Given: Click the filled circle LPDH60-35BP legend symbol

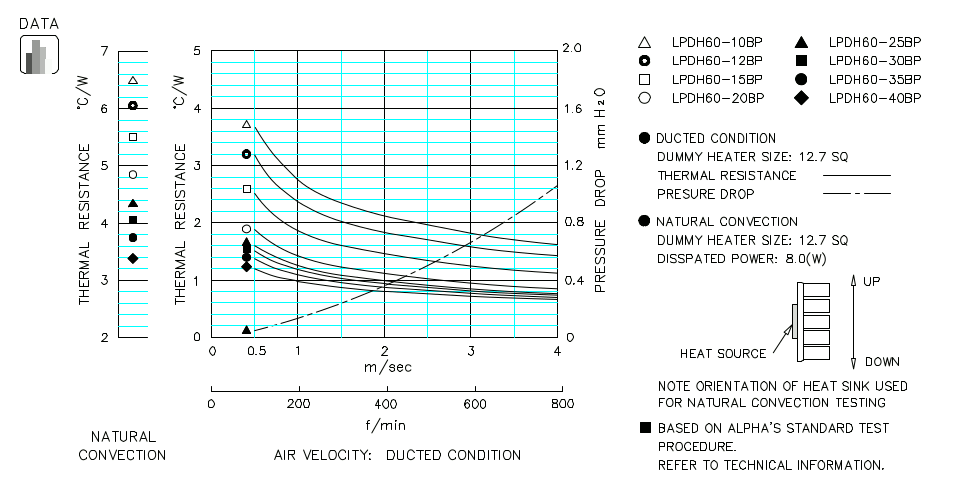Looking at the screenshot, I should click(801, 79).
